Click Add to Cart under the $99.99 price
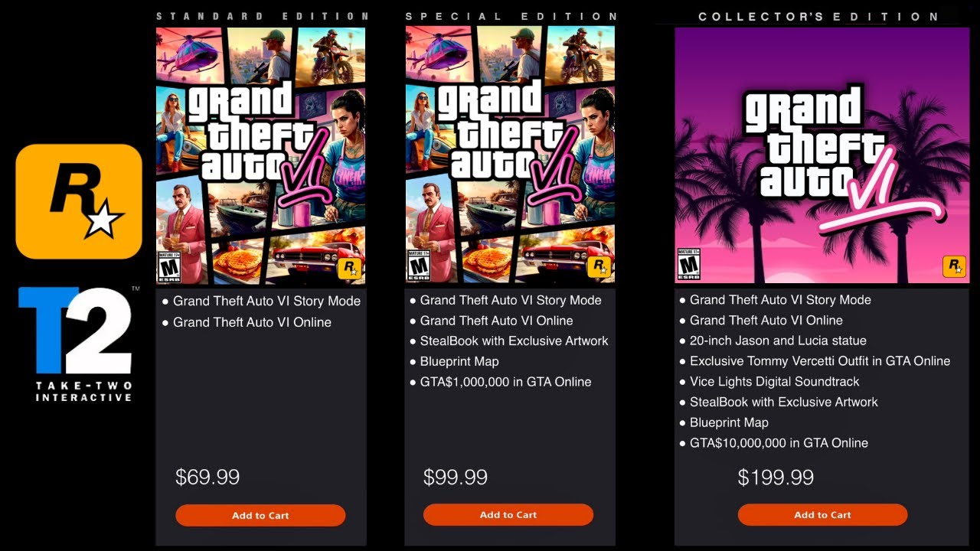This screenshot has width=980, height=551. click(x=508, y=514)
